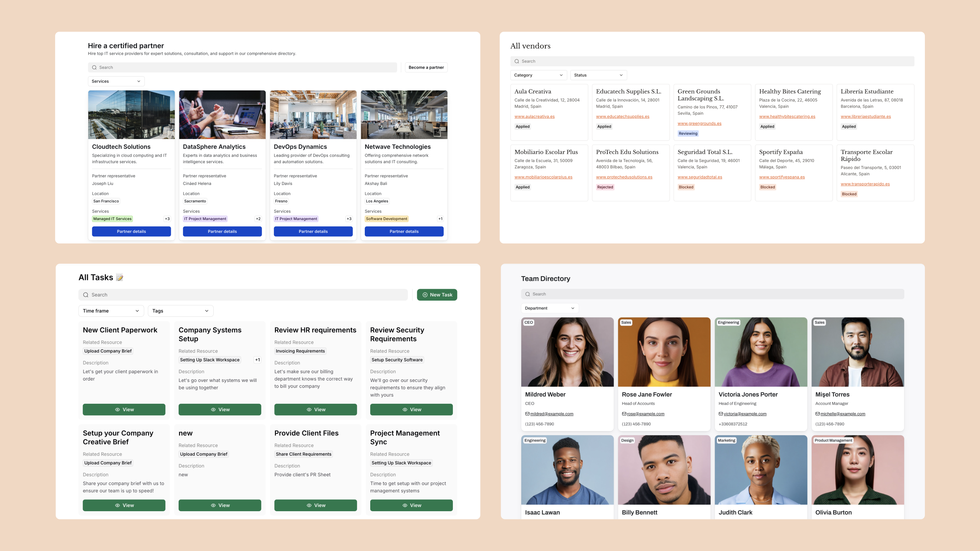Click the envelope icon beside mildred@example.com
The image size is (980, 551).
click(x=527, y=414)
